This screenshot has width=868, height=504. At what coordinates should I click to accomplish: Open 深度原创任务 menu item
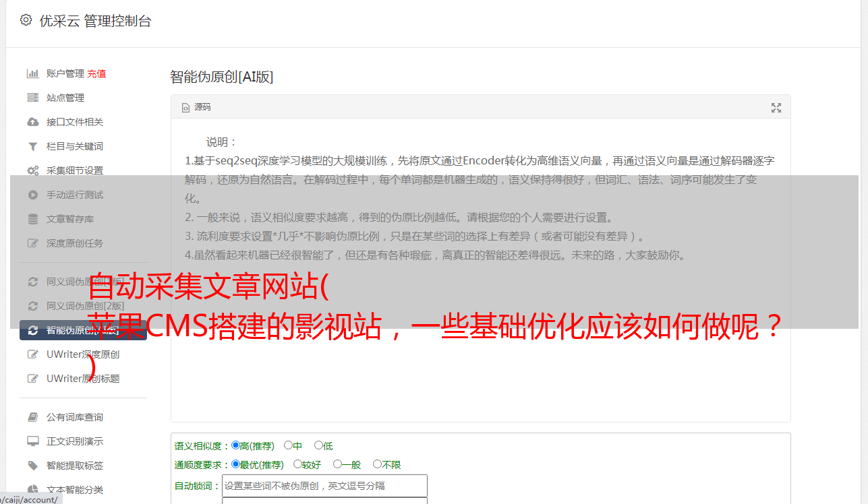click(75, 243)
